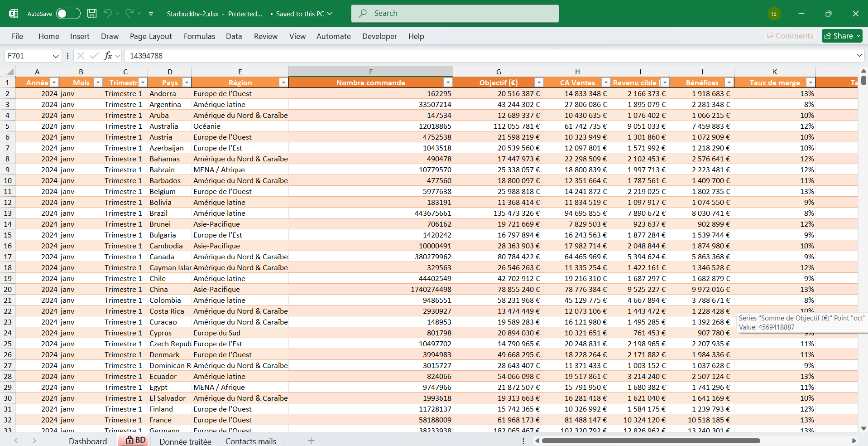The height and width of the screenshot is (446, 868).
Task: Expand the Name Box dropdown arrow
Action: point(56,56)
